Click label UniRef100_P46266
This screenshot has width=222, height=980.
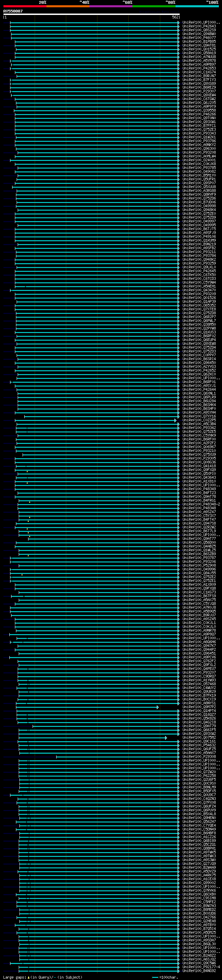(199, 114)
